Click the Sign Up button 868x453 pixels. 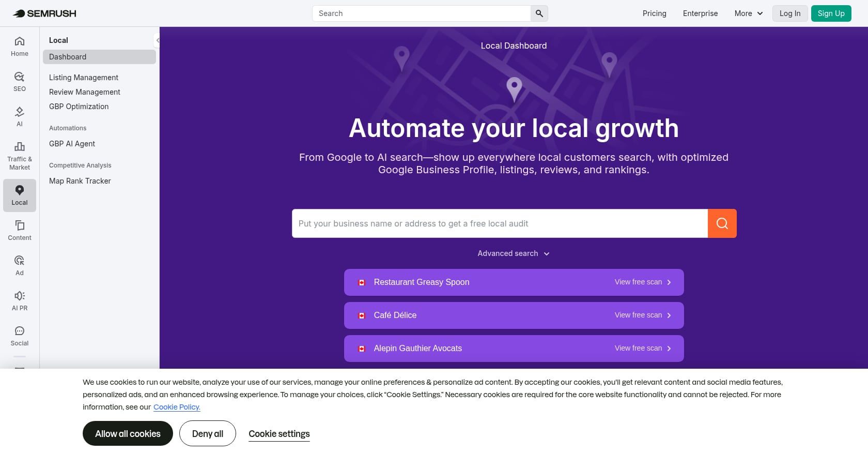tap(831, 13)
